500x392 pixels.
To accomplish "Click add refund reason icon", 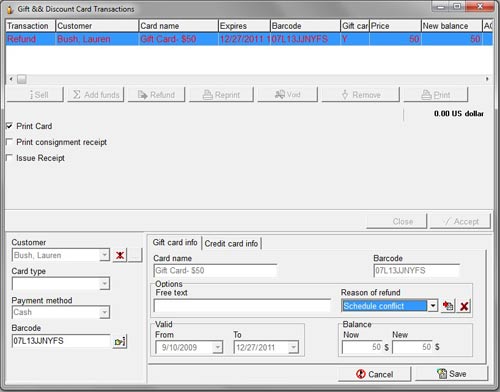I will (x=448, y=306).
